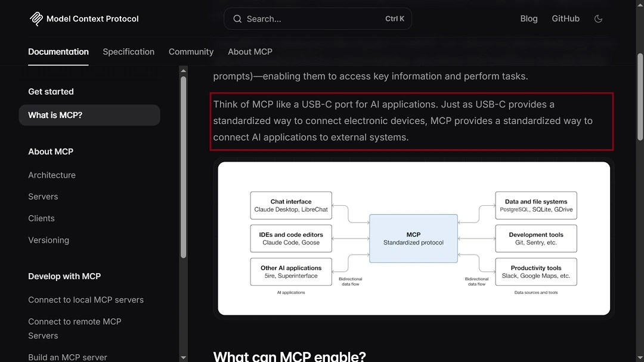Viewport: 644px width, 362px height.
Task: Click the MCP architecture diagram image
Action: (413, 237)
